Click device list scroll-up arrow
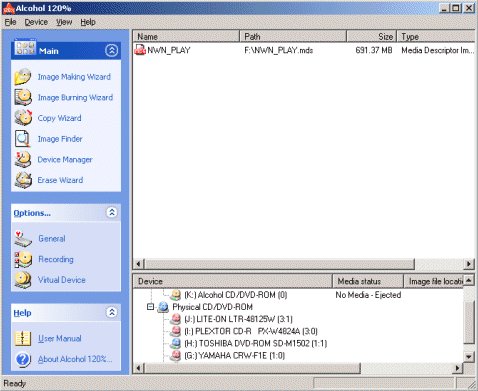This screenshot has height=391, width=478. [x=469, y=280]
